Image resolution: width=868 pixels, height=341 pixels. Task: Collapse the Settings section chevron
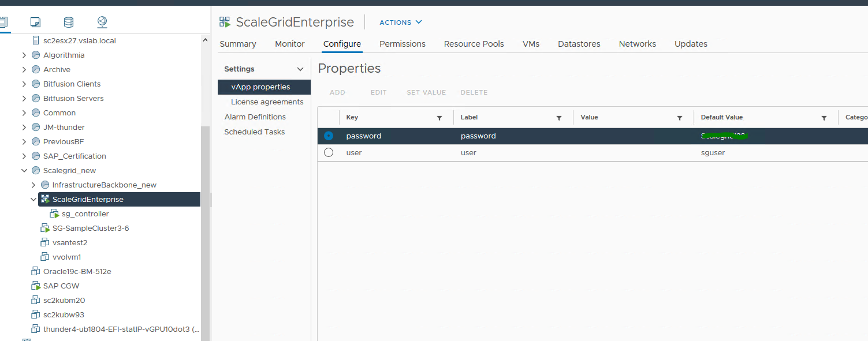point(300,69)
